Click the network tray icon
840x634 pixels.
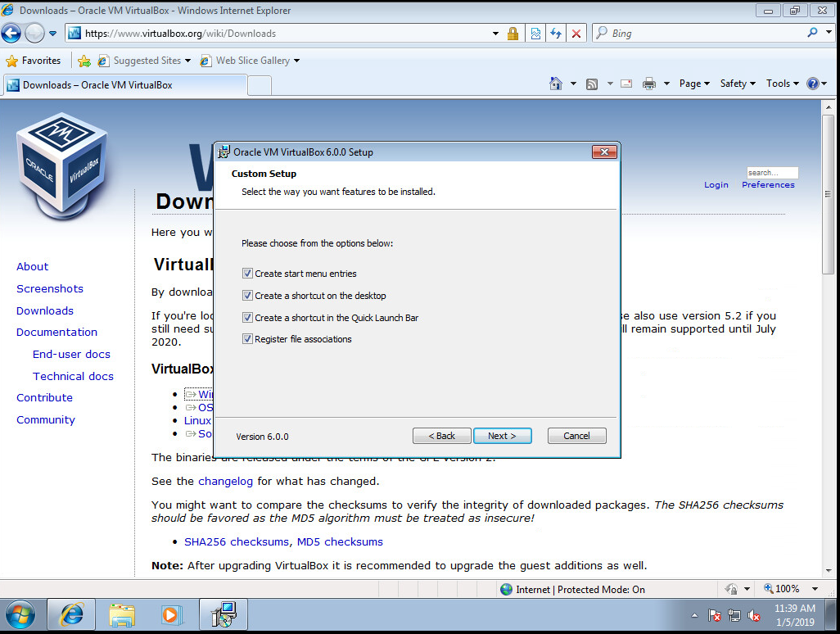734,616
